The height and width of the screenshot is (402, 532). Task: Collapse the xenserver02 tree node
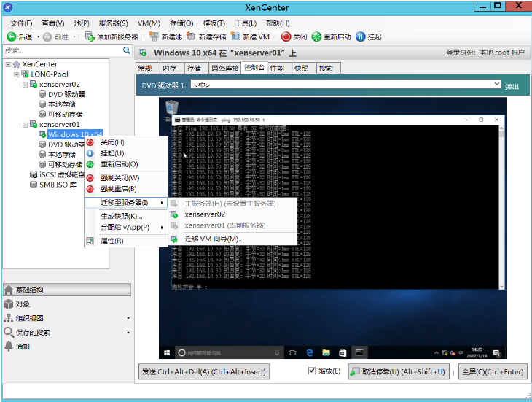25,85
